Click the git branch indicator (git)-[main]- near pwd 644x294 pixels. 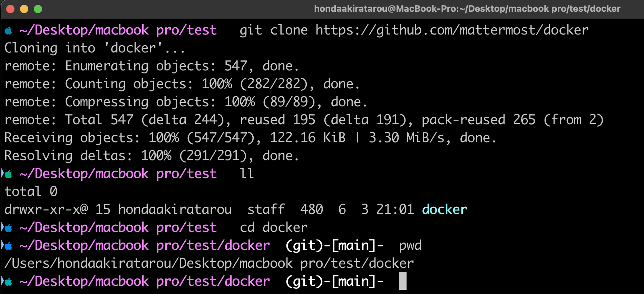[334, 246]
